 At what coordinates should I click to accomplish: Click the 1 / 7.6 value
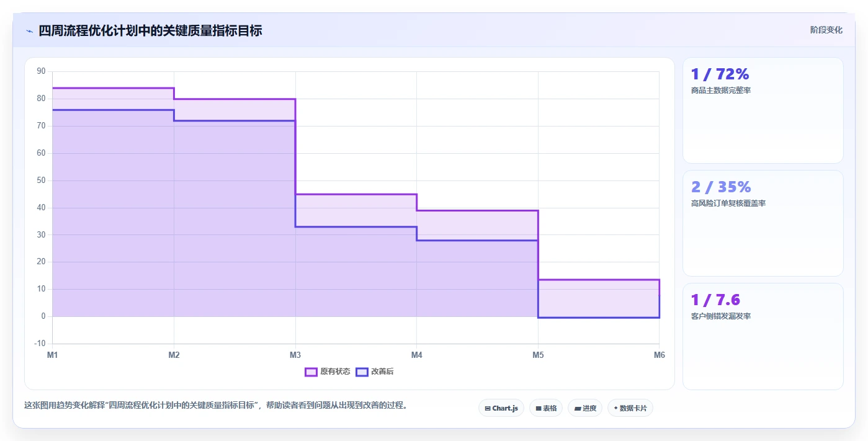click(715, 300)
